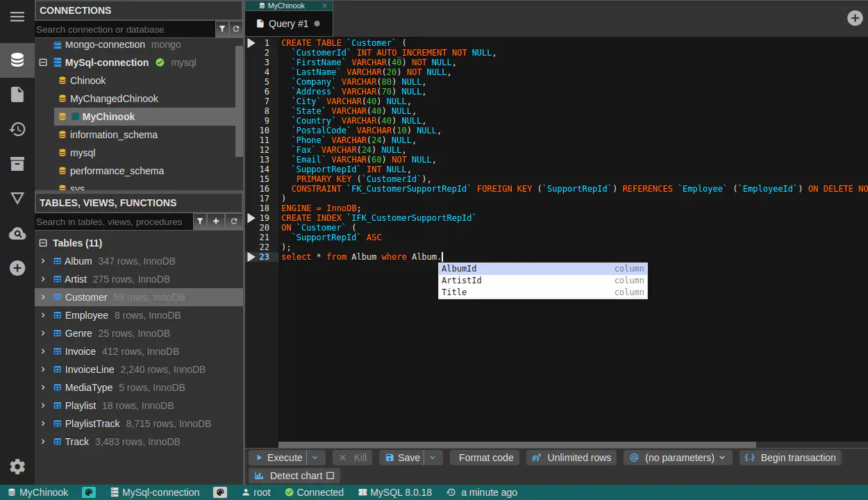Refresh the tables list
This screenshot has width=868, height=500.
(234, 222)
